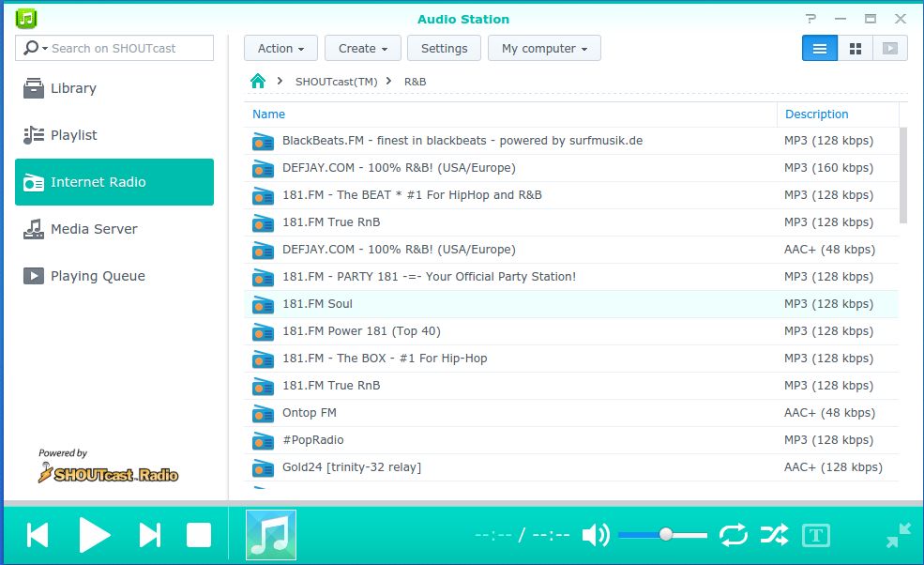
Task: Click radio icon for 181.FM Power 181
Action: coord(263,332)
